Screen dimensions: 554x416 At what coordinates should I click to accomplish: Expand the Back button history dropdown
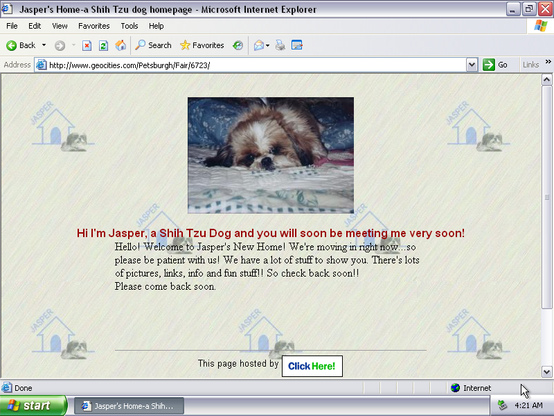44,45
